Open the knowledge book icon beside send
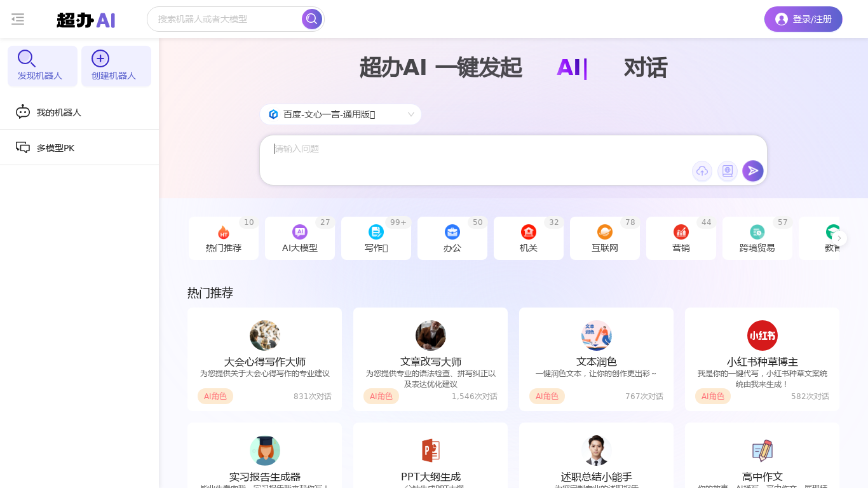The image size is (868, 488). 727,171
